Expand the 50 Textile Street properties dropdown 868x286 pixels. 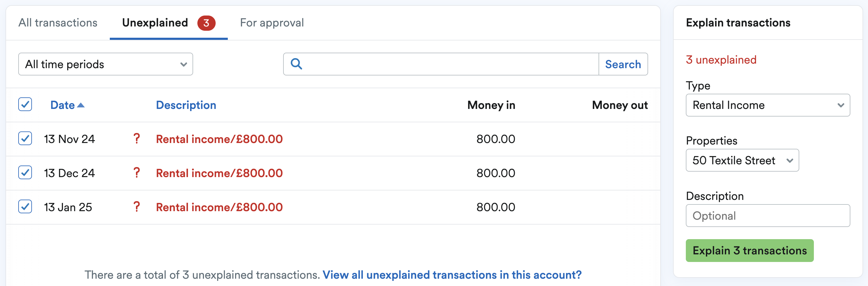coord(742,160)
